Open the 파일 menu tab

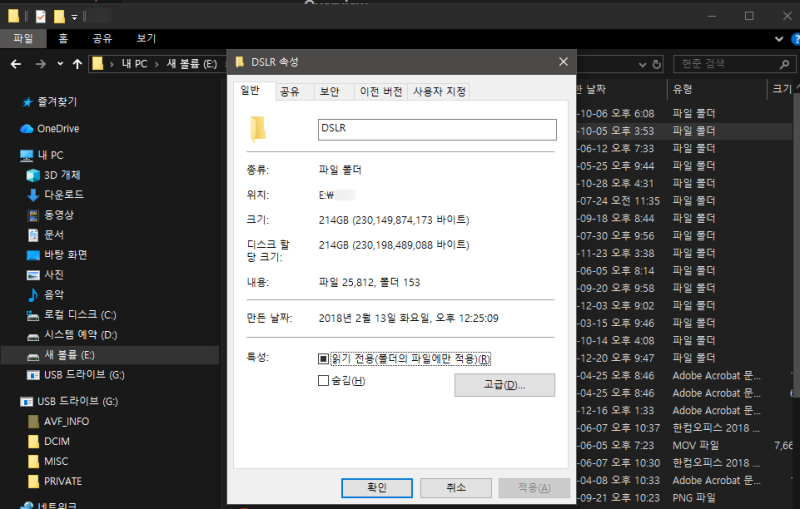23,38
